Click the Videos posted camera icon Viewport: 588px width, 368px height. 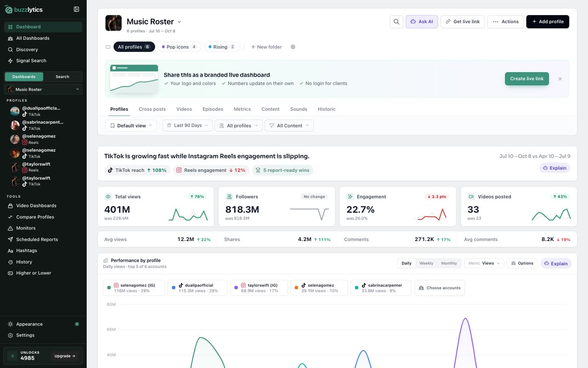[x=471, y=196]
